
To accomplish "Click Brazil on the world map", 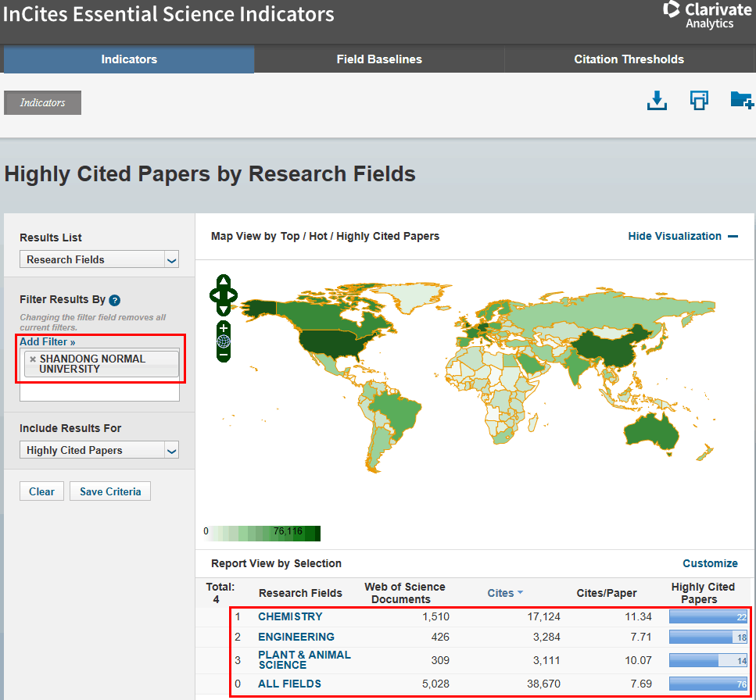I will click(398, 410).
